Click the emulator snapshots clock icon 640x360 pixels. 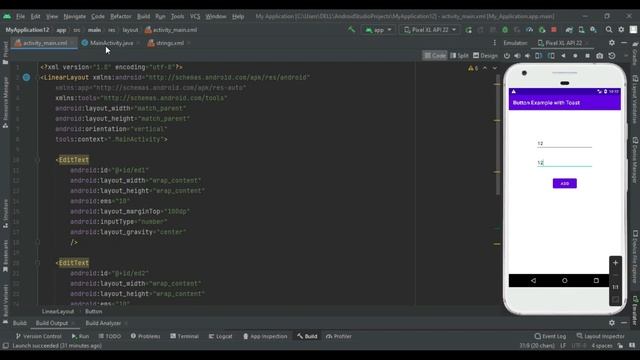click(611, 56)
